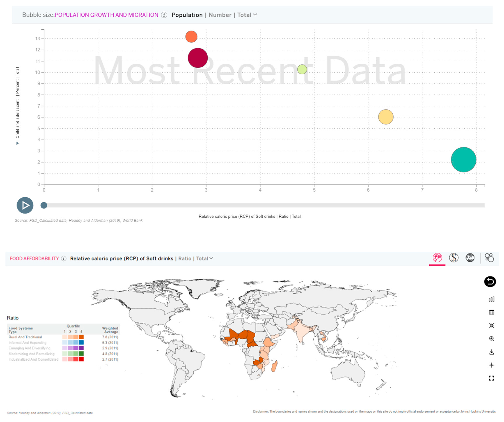
Task: Select the dollar sign income grouping tab
Action: (454, 258)
